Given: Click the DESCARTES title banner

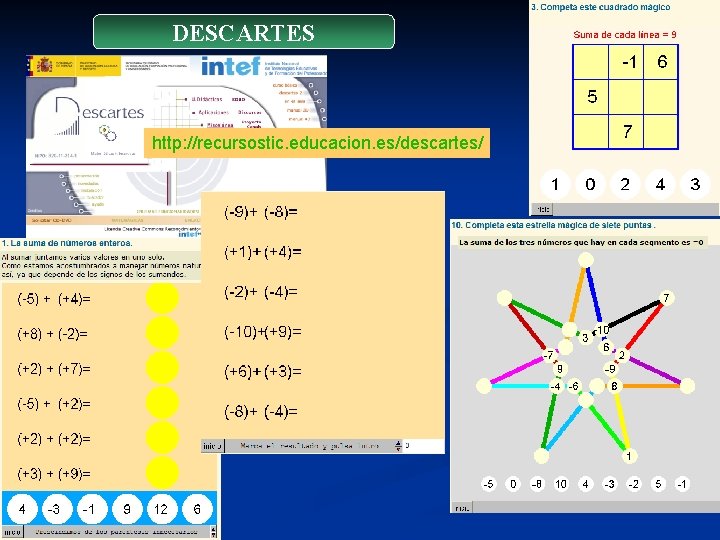Looking at the screenshot, I should [x=244, y=32].
